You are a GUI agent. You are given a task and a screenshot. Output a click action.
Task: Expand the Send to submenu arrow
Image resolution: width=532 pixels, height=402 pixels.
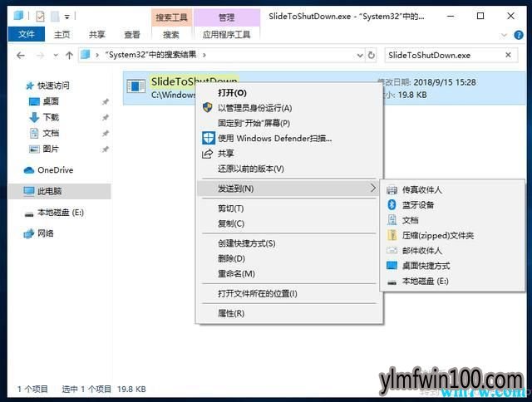(373, 188)
